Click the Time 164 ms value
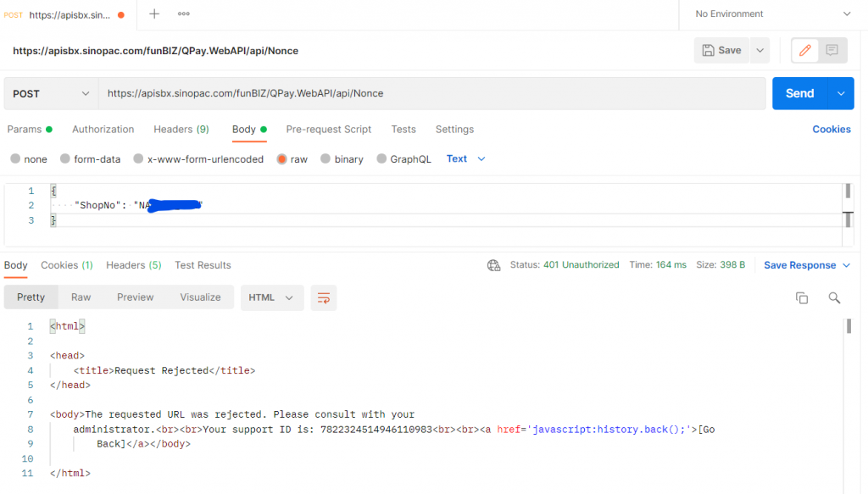The image size is (868, 494). pyautogui.click(x=671, y=265)
